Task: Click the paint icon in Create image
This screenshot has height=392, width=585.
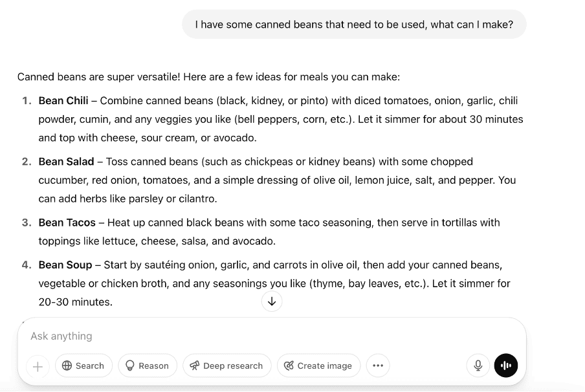Action: (x=289, y=365)
